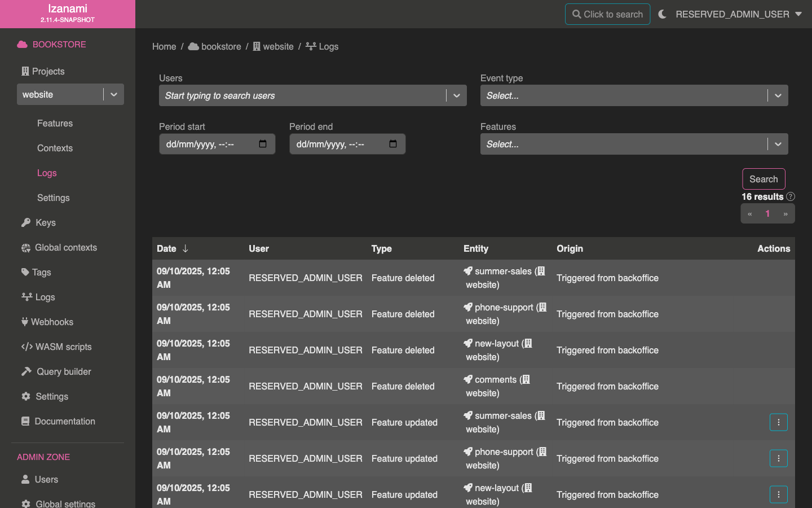Navigate to bookstore breadcrumb link

pos(220,46)
